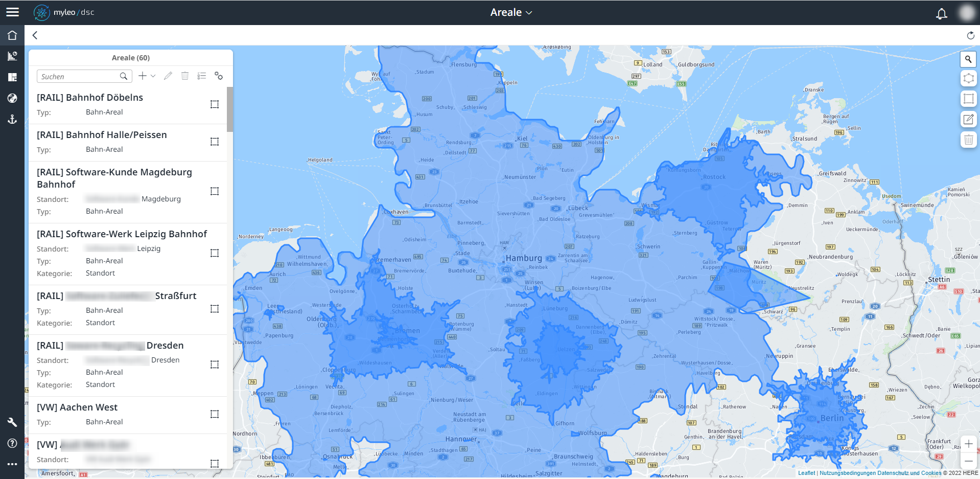980x479 pixels.
Task: Show area for Bahnhof Döbelns
Action: (x=215, y=104)
